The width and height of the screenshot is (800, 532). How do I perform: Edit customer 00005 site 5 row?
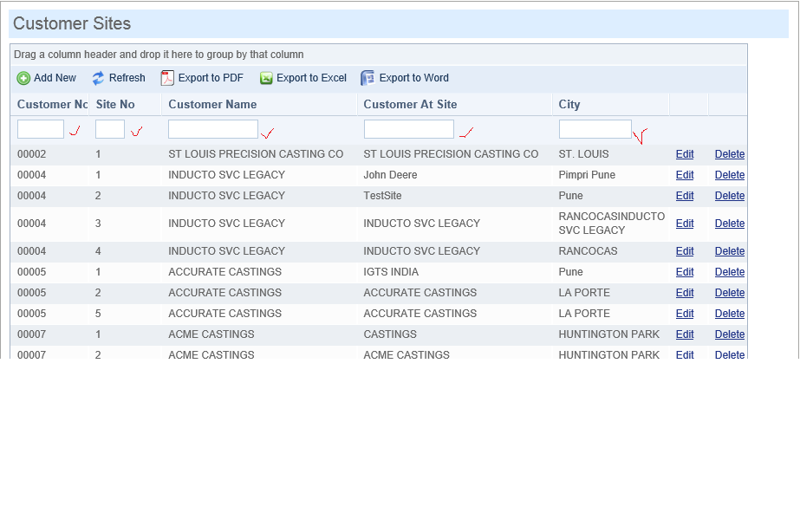pyautogui.click(x=685, y=314)
